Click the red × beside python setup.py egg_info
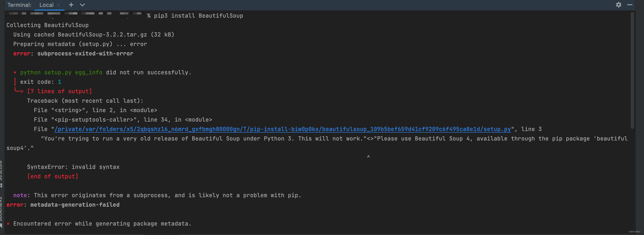 click(15, 72)
